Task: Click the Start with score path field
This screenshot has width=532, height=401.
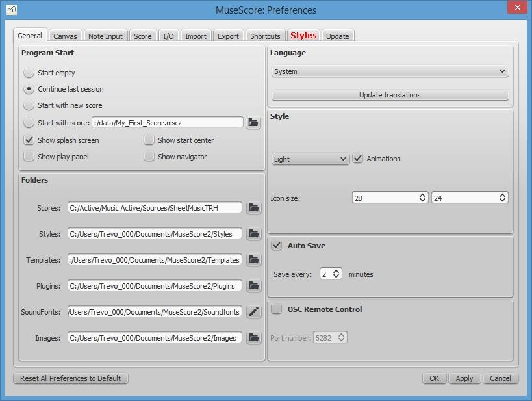Action: [168, 123]
